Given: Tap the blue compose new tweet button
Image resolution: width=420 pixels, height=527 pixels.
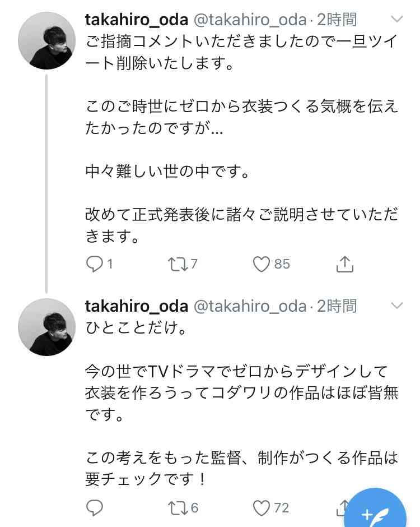Looking at the screenshot, I should pos(376,511).
